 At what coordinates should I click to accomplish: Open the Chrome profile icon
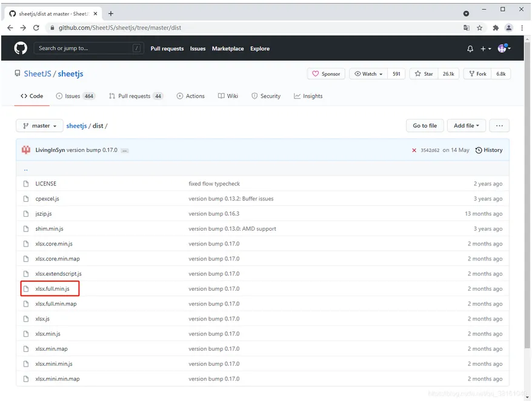click(x=508, y=28)
